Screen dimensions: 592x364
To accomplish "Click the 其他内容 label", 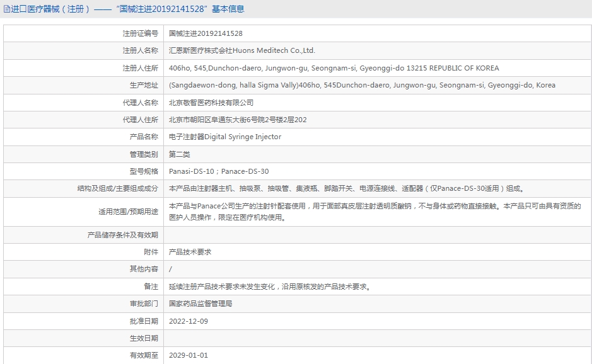I will (x=144, y=269).
